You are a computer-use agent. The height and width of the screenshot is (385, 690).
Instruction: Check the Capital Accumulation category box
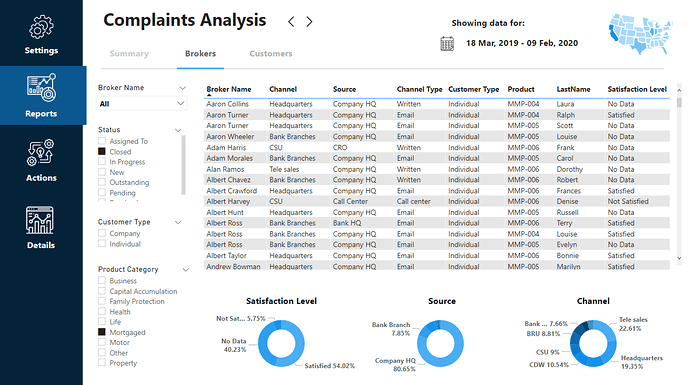(x=102, y=291)
